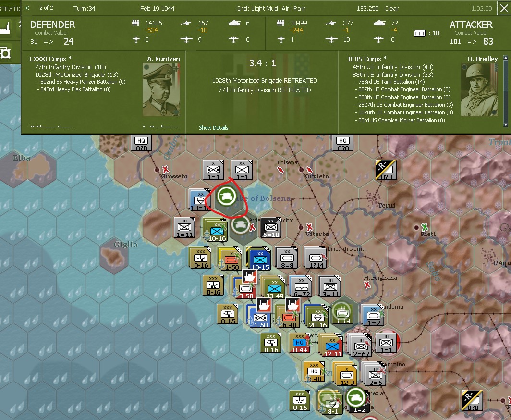Select division counter 1=1 with XX
511x420 pixels.
tap(242, 170)
